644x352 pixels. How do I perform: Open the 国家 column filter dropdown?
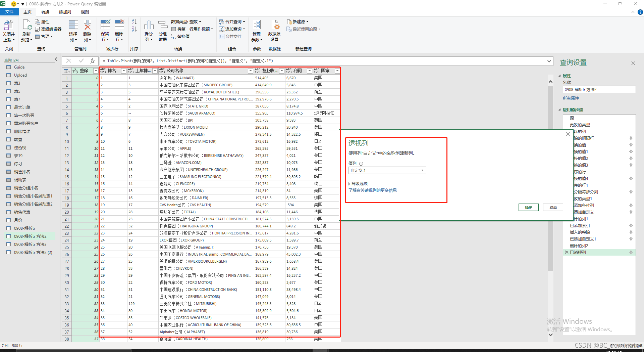(337, 71)
